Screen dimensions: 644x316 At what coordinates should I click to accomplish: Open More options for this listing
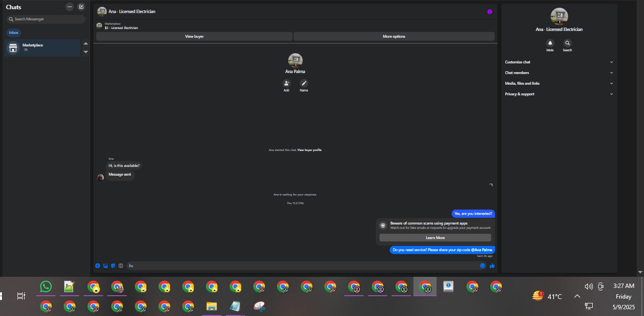394,36
